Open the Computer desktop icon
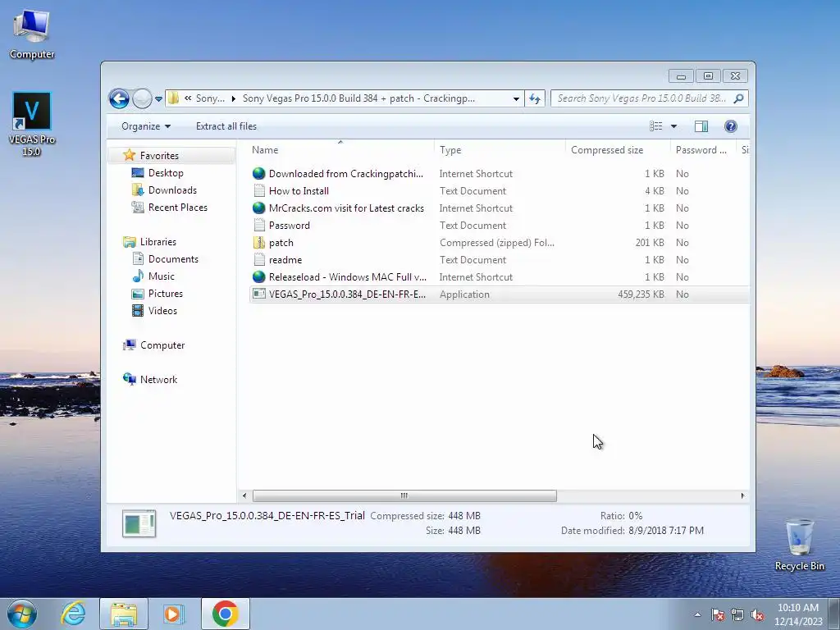The image size is (840, 630). coord(32,34)
